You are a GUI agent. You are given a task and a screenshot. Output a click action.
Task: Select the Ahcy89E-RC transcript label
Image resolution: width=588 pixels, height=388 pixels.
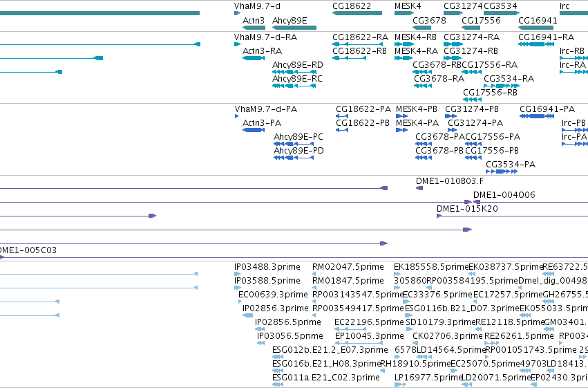point(297,79)
